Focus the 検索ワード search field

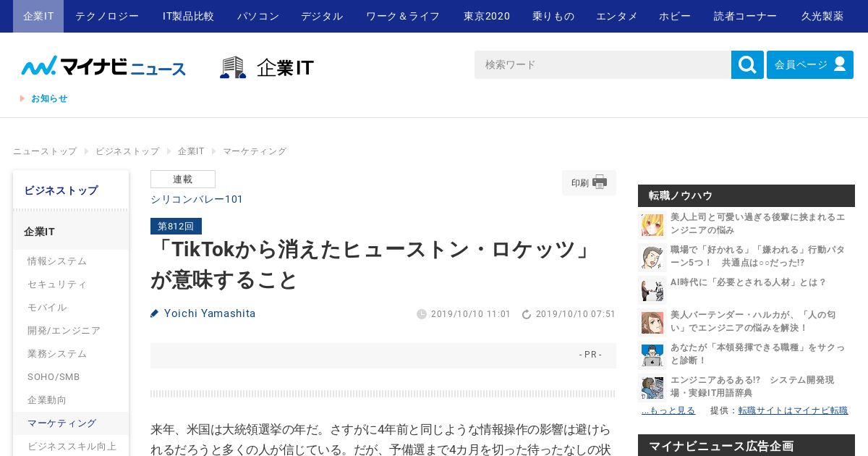[603, 64]
